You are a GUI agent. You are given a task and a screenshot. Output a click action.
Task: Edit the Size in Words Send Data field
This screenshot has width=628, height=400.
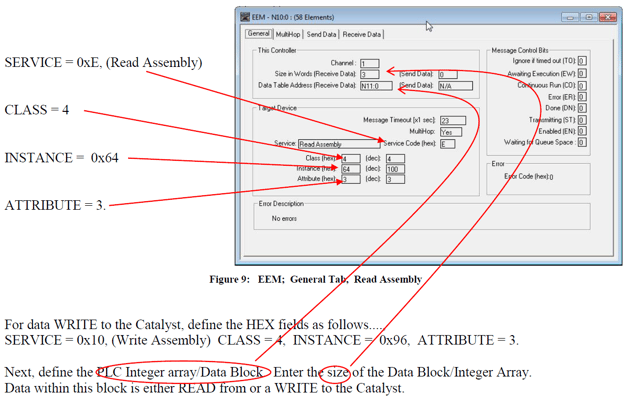pos(447,74)
